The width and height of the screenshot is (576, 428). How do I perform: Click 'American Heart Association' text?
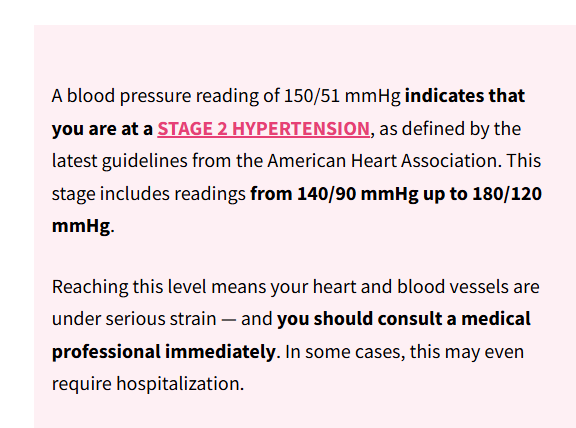pos(384,161)
